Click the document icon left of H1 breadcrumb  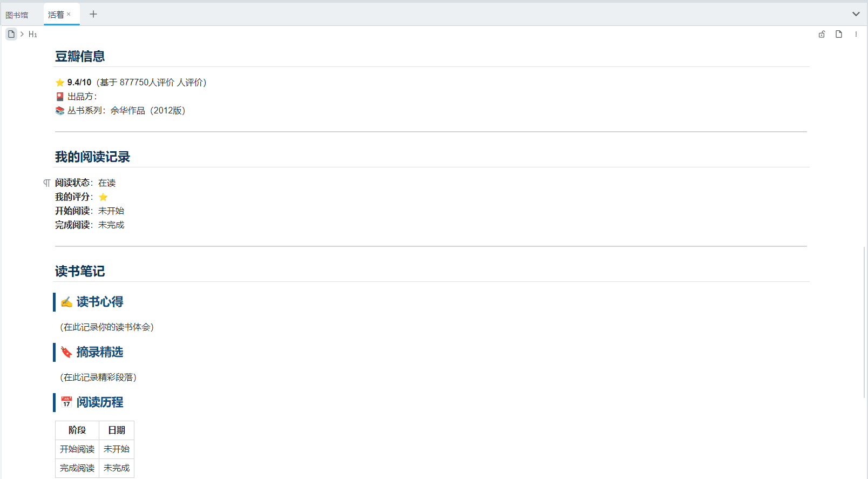pos(11,34)
